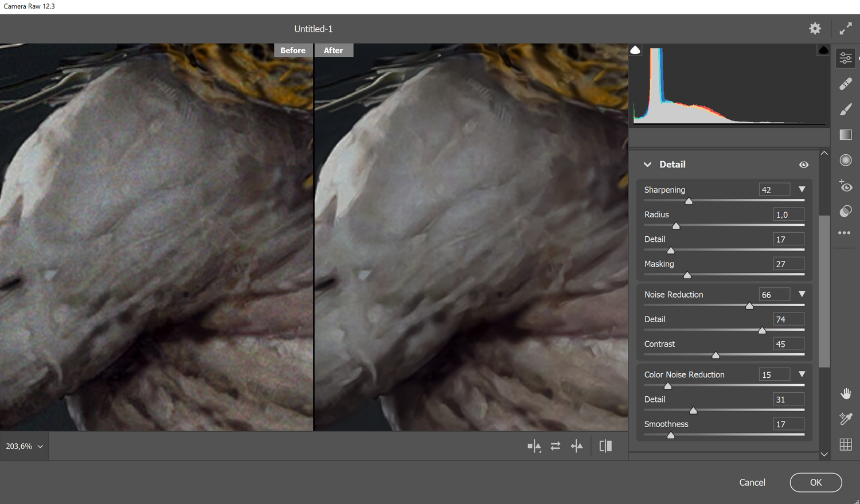Open Camera Raw preferences gear

pyautogui.click(x=815, y=29)
